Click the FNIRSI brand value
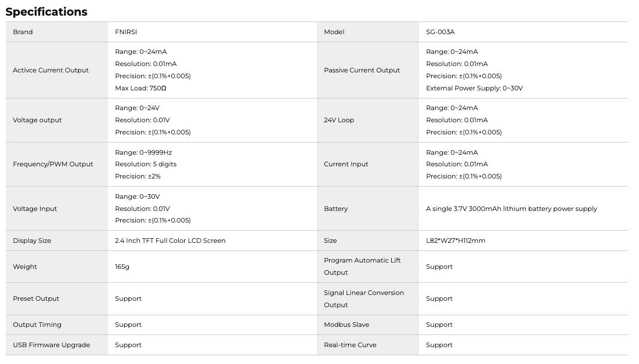Screen dimensions: 639x364 (126, 32)
